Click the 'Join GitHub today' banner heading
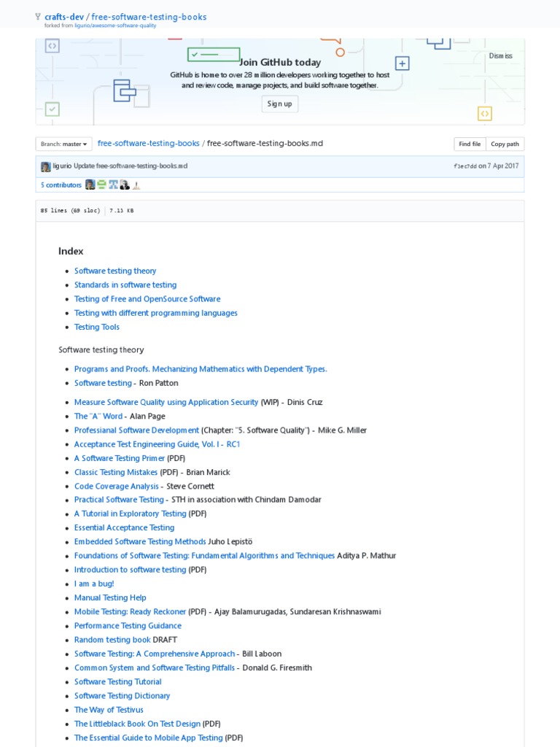 pyautogui.click(x=280, y=63)
